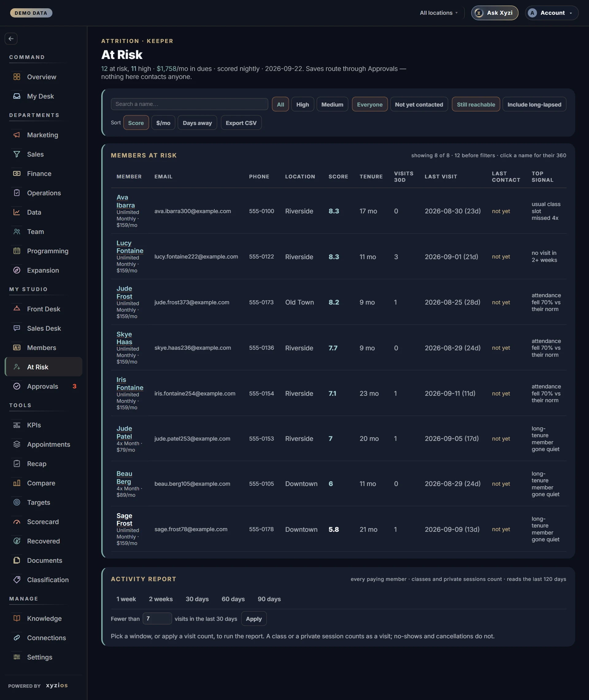Open Members ID card icon
The width and height of the screenshot is (589, 700).
pyautogui.click(x=17, y=348)
